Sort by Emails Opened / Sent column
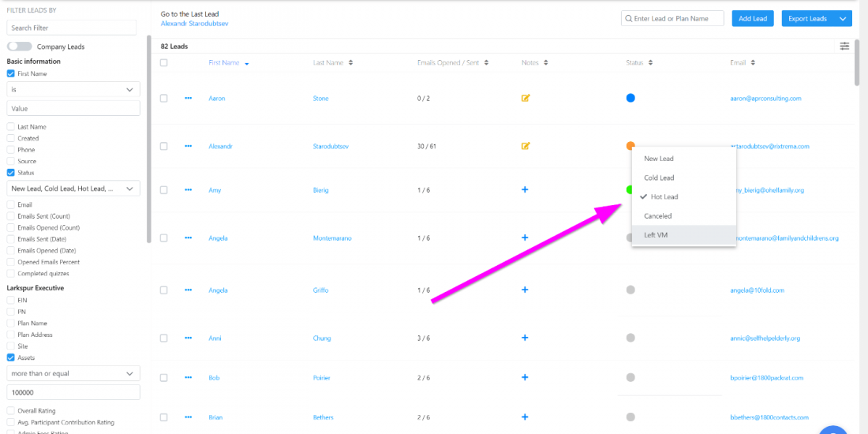 tap(486, 63)
